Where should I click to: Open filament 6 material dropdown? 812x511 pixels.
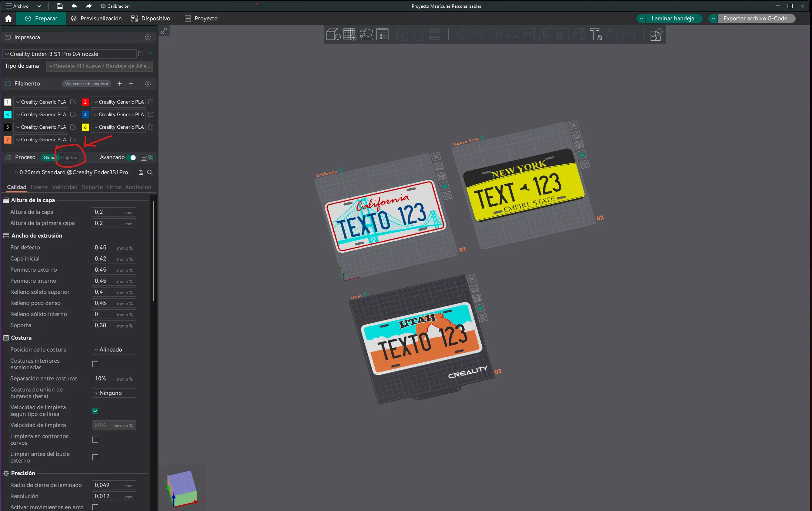(118, 127)
